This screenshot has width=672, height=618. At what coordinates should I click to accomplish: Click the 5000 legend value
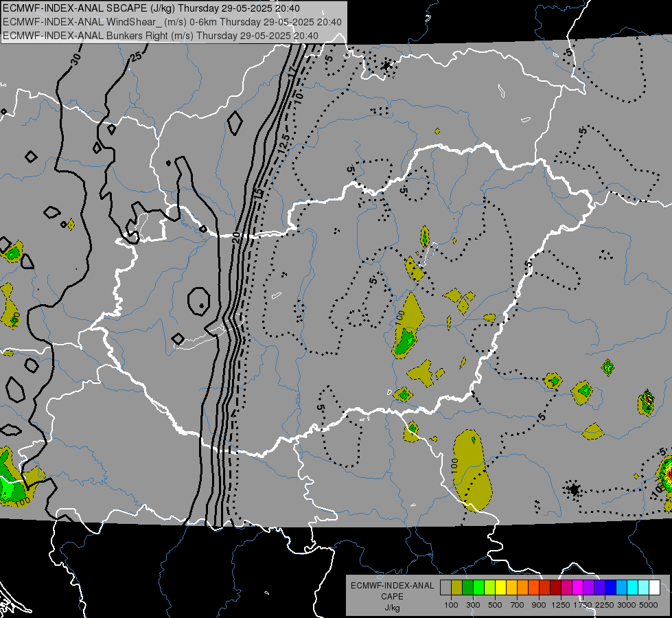tap(649, 605)
